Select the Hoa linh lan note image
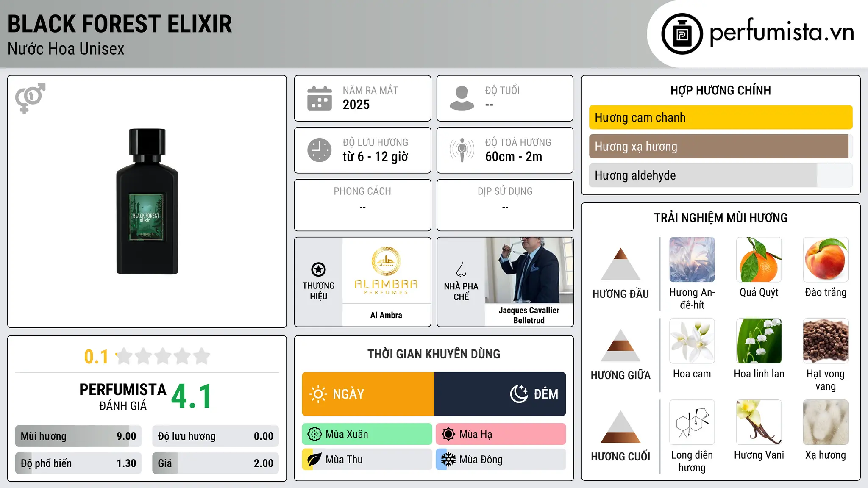Image resolution: width=868 pixels, height=488 pixels. point(759,341)
